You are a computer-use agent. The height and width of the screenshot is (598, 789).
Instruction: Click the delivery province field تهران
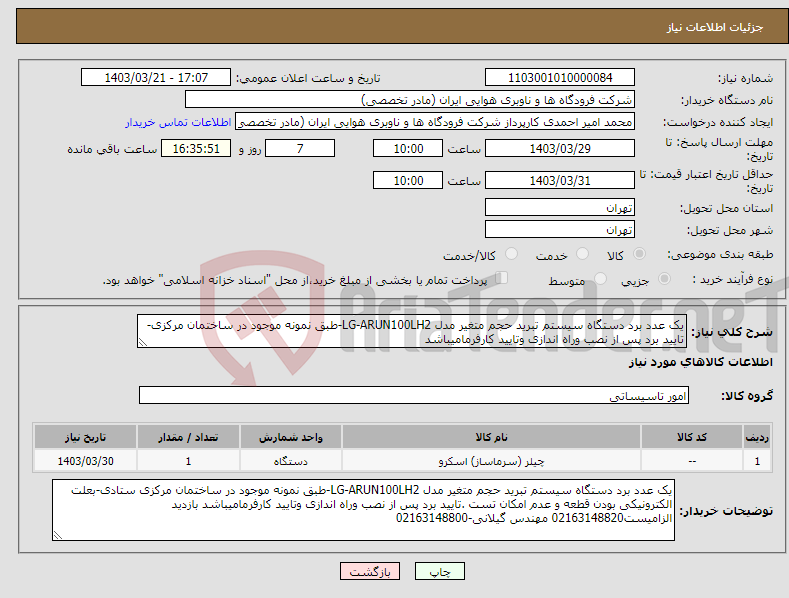[x=560, y=207]
